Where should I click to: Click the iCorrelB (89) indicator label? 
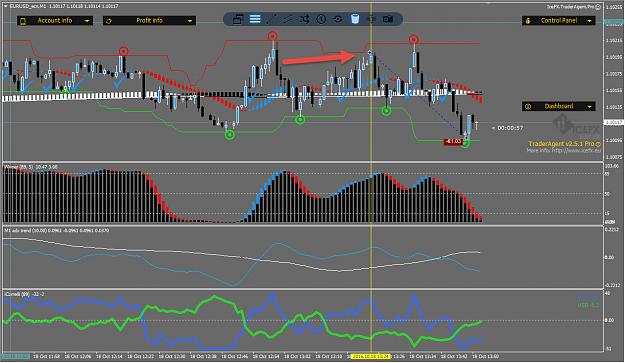[24, 294]
